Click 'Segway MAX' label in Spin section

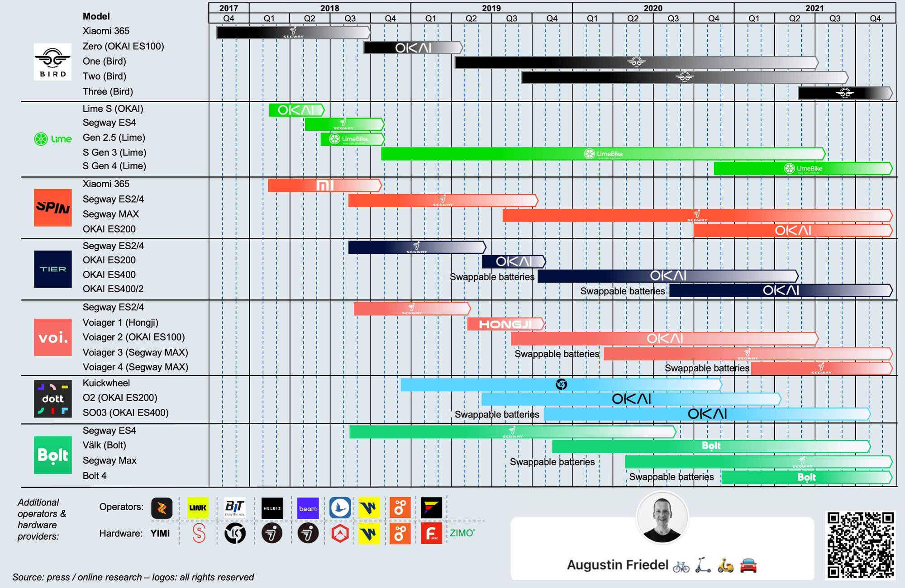(111, 214)
